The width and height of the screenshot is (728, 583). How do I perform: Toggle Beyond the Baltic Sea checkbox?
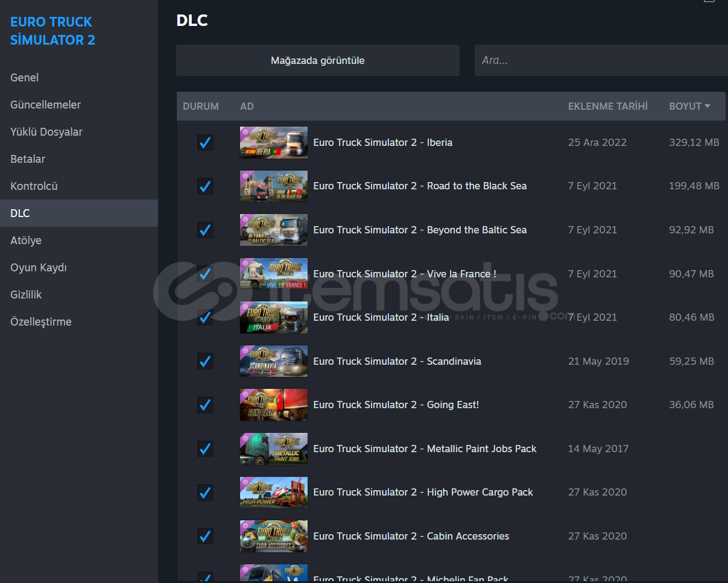coord(205,230)
